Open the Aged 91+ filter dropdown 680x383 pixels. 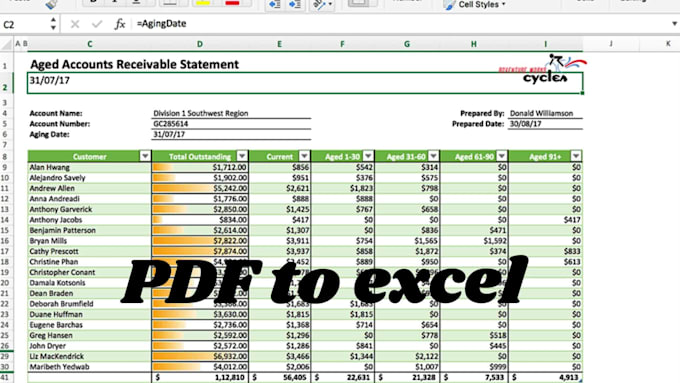(x=576, y=156)
